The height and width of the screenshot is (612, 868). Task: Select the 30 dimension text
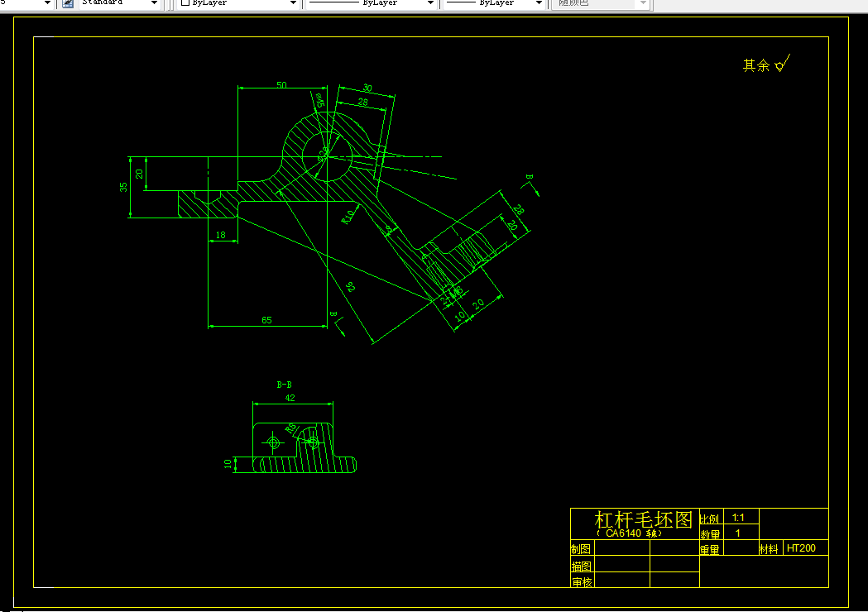click(367, 88)
